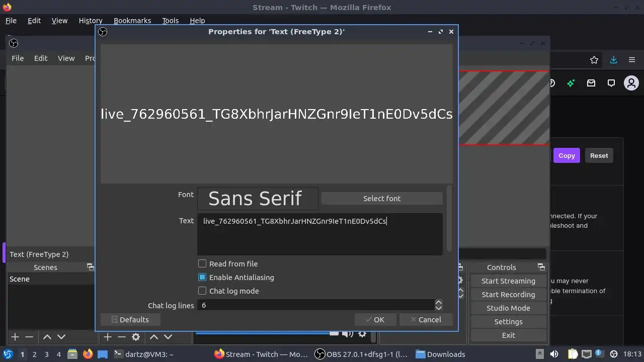The image size is (644, 362).
Task: Open OBS Settings from the Controls panel
Action: [508, 321]
